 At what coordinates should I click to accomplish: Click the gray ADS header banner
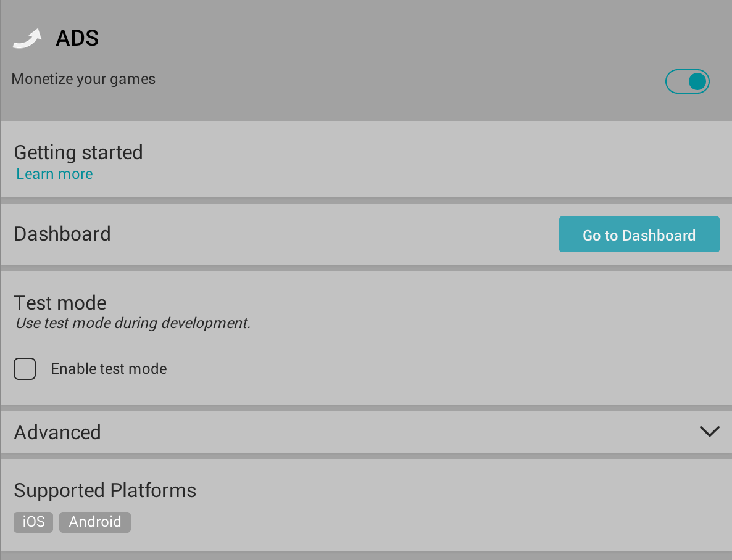click(x=367, y=60)
